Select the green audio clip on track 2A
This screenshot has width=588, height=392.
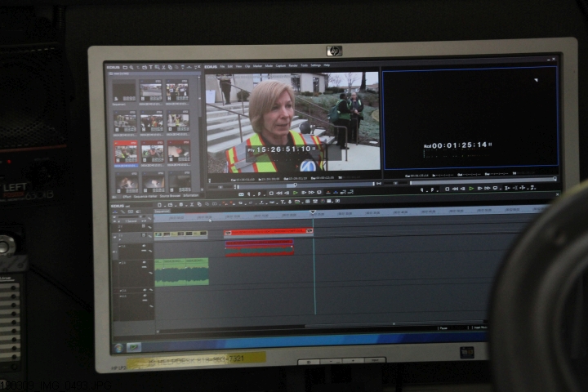(181, 272)
